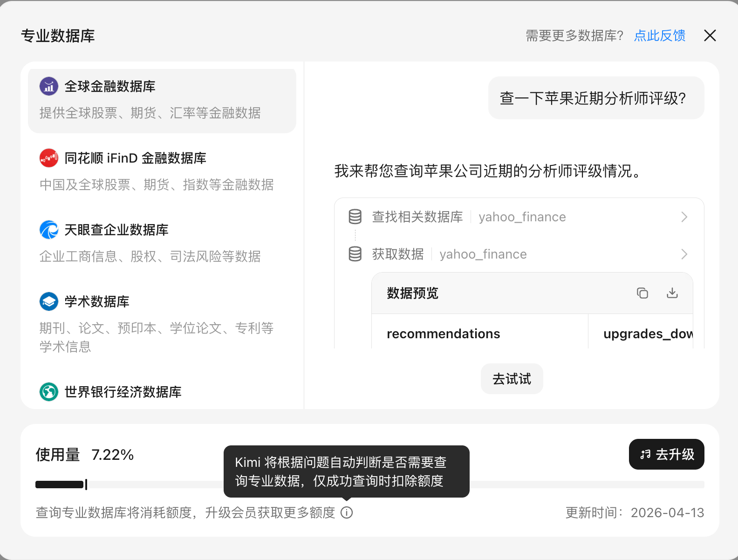Click the usage progress bar

click(x=370, y=485)
